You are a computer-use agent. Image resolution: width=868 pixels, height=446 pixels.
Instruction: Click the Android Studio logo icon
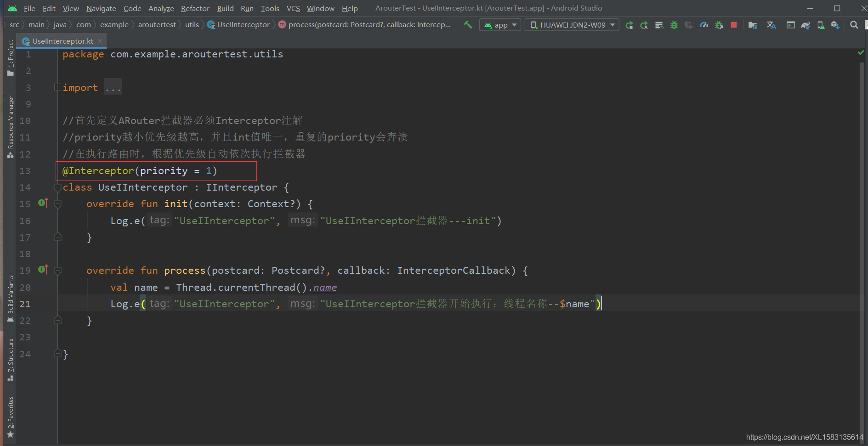tap(12, 8)
